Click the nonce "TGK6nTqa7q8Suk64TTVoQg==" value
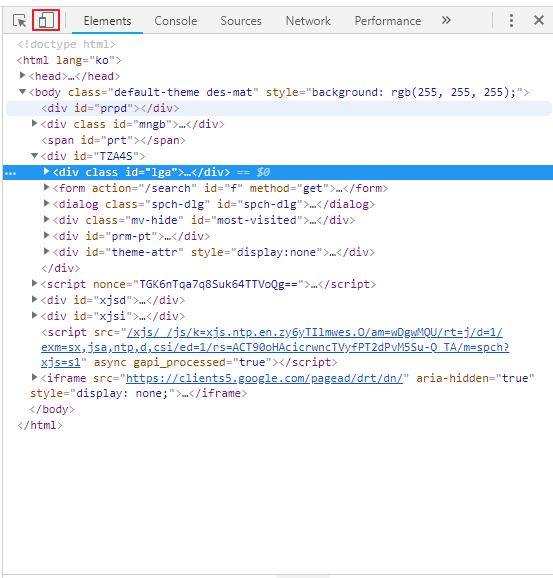The image size is (553, 578). [218, 285]
